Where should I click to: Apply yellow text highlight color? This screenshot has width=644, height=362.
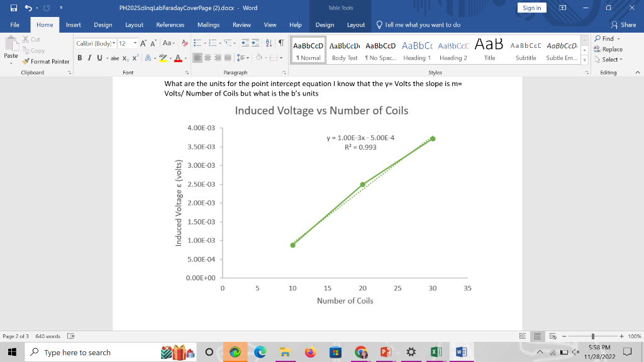click(164, 58)
